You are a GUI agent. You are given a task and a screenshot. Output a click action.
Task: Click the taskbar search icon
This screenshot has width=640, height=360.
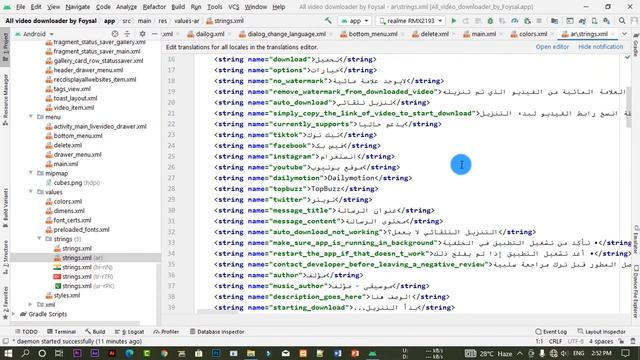tap(25, 353)
